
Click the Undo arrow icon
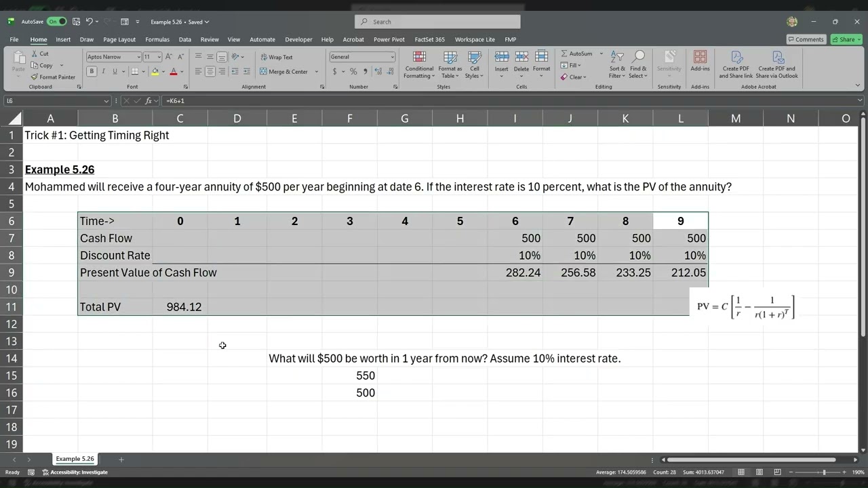[x=90, y=22]
